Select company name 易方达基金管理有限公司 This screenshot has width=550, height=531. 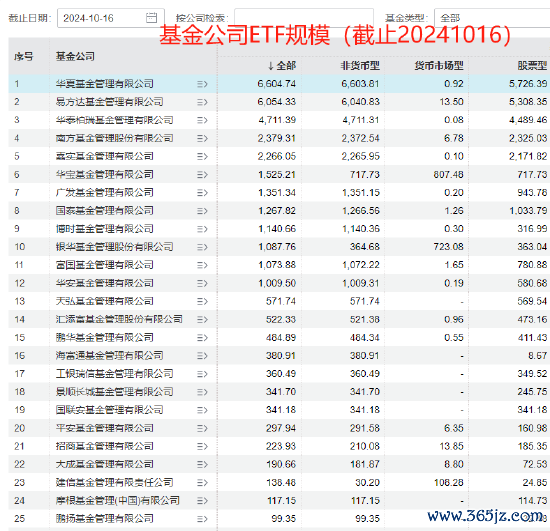point(109,102)
